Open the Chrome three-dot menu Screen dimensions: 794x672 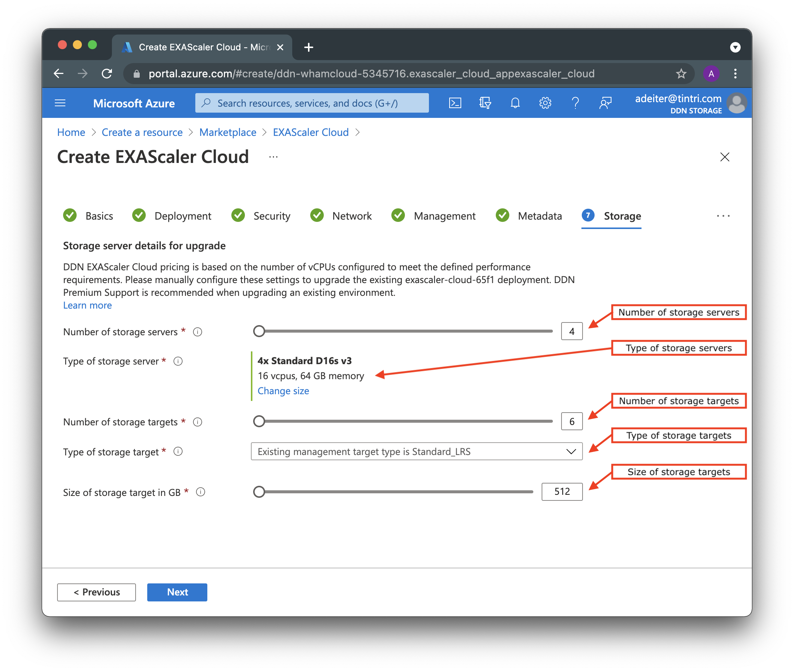coord(735,74)
